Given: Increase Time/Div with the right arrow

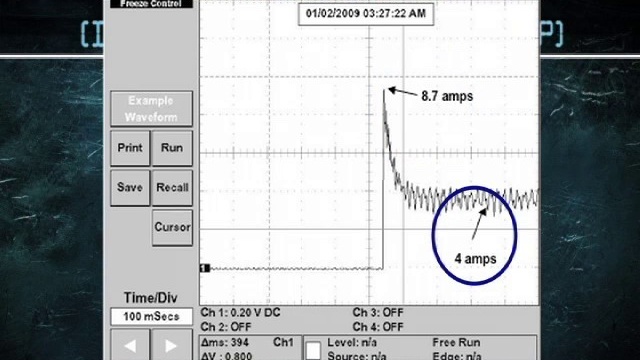Looking at the screenshot, I should (172, 346).
